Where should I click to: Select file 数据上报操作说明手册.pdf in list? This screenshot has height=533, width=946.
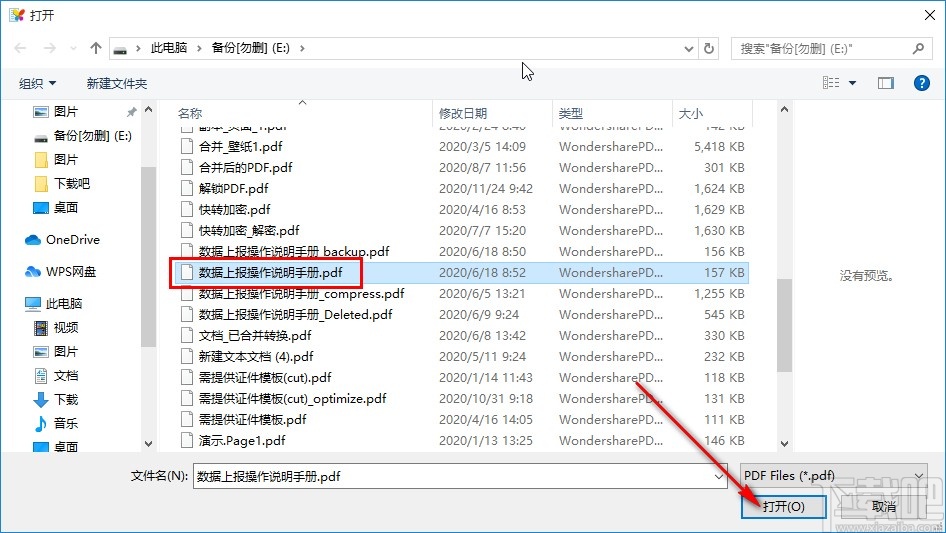463,273
